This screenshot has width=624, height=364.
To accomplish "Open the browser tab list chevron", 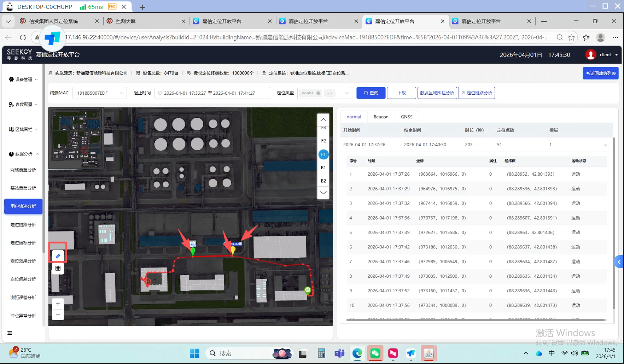I will coord(8,21).
